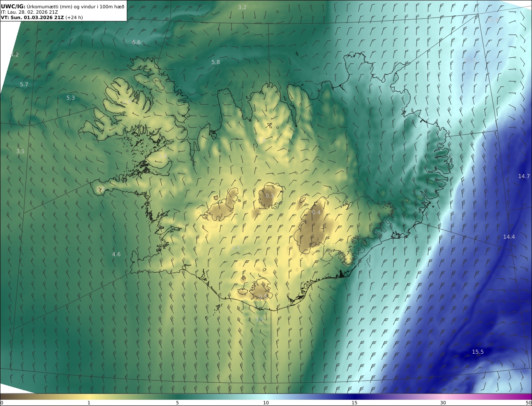The width and height of the screenshot is (532, 406).
Task: Click the UWC/IG Úrkomumætti title line
Action: pyautogui.click(x=63, y=6)
